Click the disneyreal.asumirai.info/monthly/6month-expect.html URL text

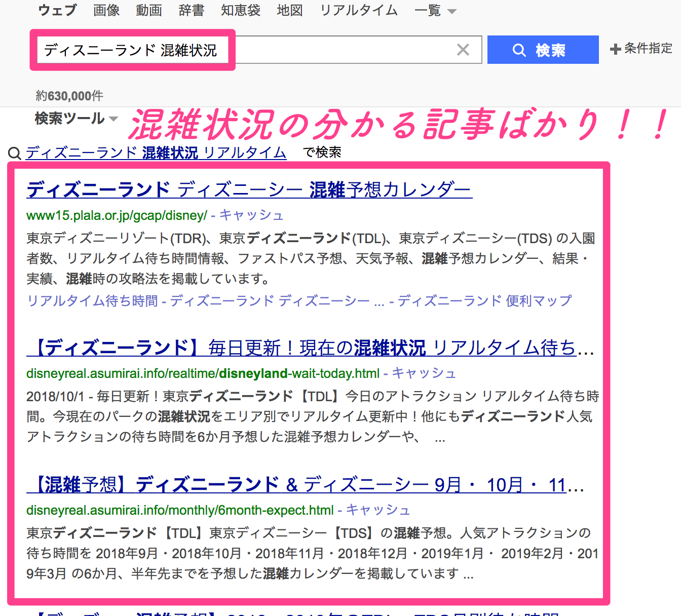pyautogui.click(x=180, y=510)
